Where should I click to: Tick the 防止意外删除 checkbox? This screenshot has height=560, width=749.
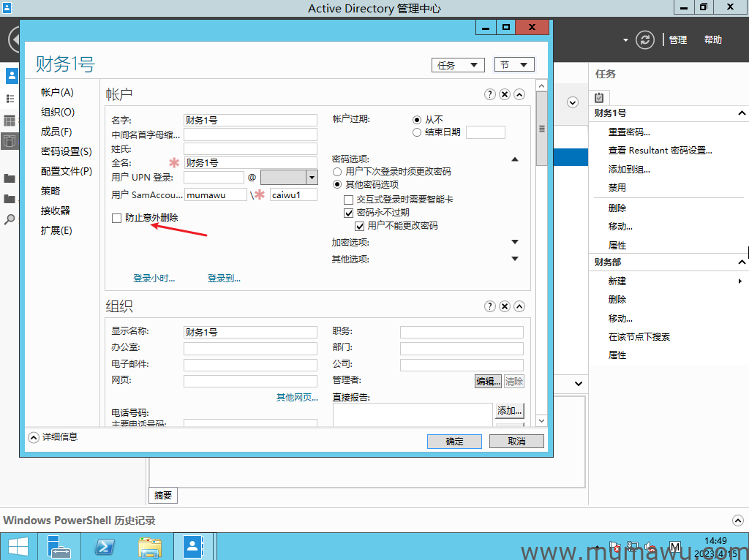[x=116, y=218]
